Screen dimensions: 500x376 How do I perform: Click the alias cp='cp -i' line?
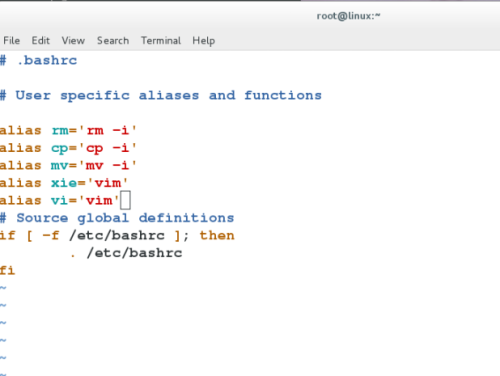coord(68,148)
